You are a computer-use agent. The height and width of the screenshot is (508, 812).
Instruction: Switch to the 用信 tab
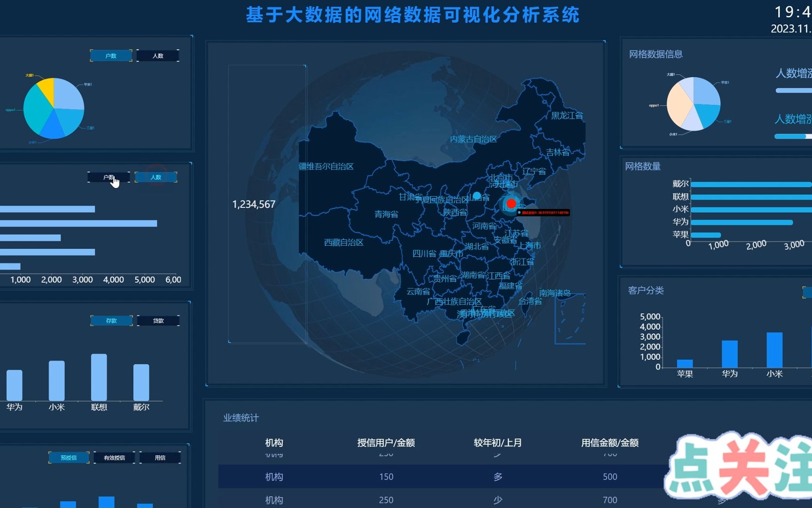[160, 457]
